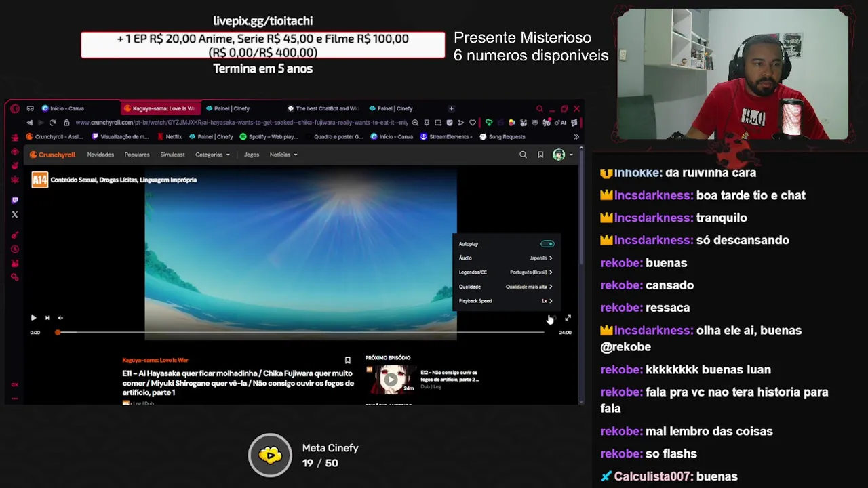Open Spotify – Web player bookmark
This screenshot has width=868, height=488.
[x=269, y=137]
